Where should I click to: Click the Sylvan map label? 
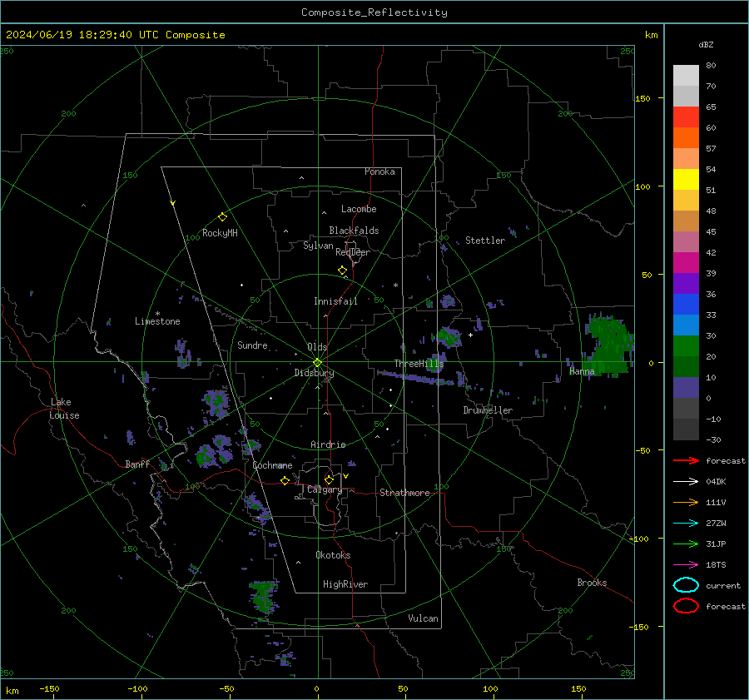(x=318, y=246)
